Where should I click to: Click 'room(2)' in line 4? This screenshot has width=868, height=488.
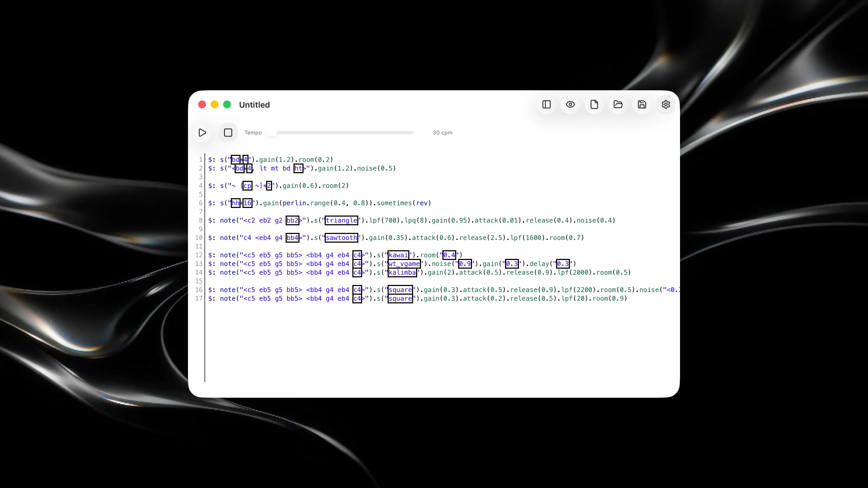[335, 186]
